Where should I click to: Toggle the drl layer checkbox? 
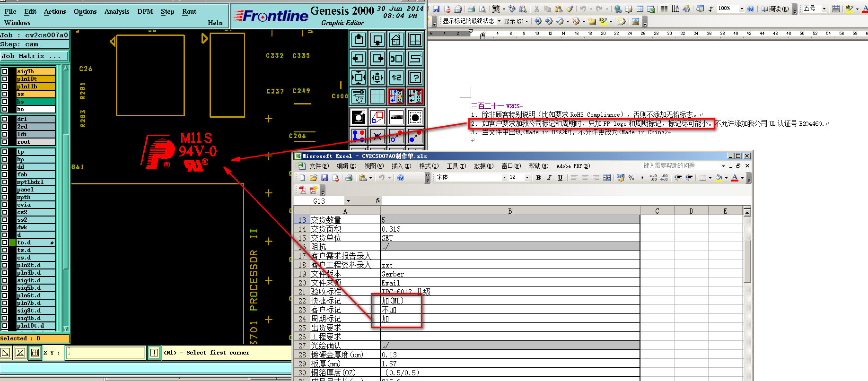pyautogui.click(x=5, y=119)
